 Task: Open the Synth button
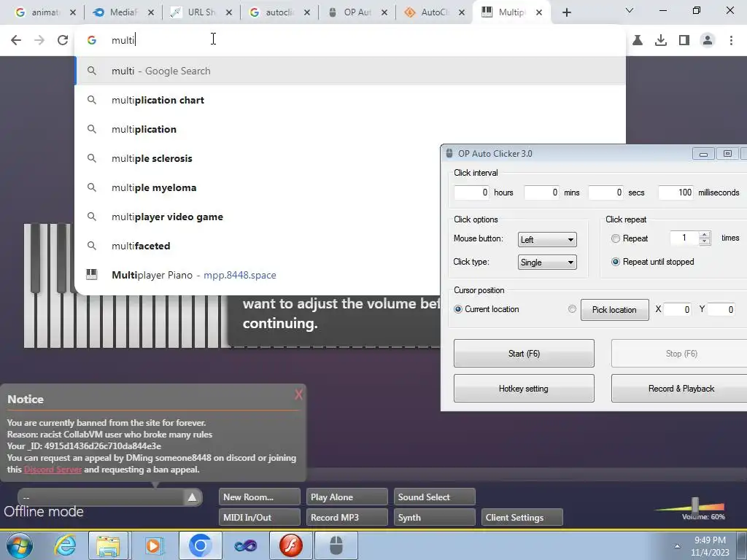(x=435, y=518)
